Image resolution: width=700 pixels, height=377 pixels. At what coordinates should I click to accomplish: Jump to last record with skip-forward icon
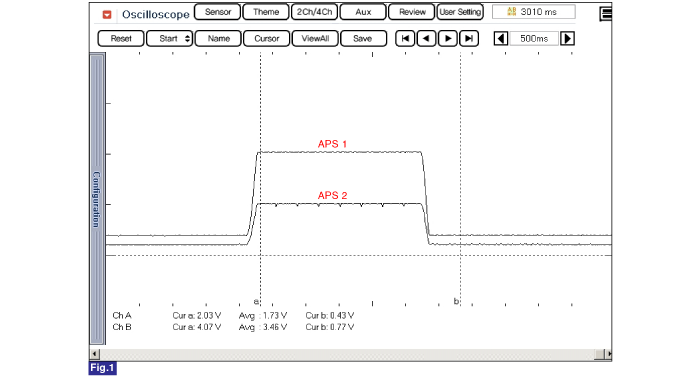469,38
